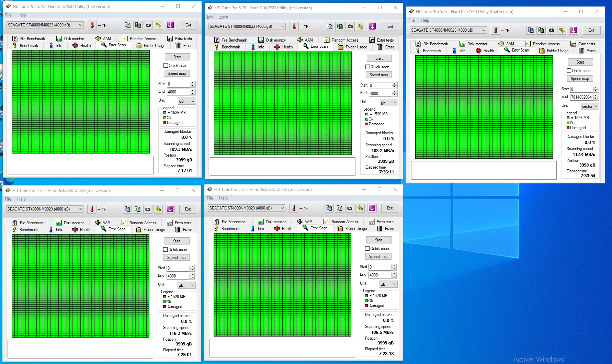612x364 pixels.
Task: Click first copy icon in bottom-middle window toolbar
Action: [329, 208]
